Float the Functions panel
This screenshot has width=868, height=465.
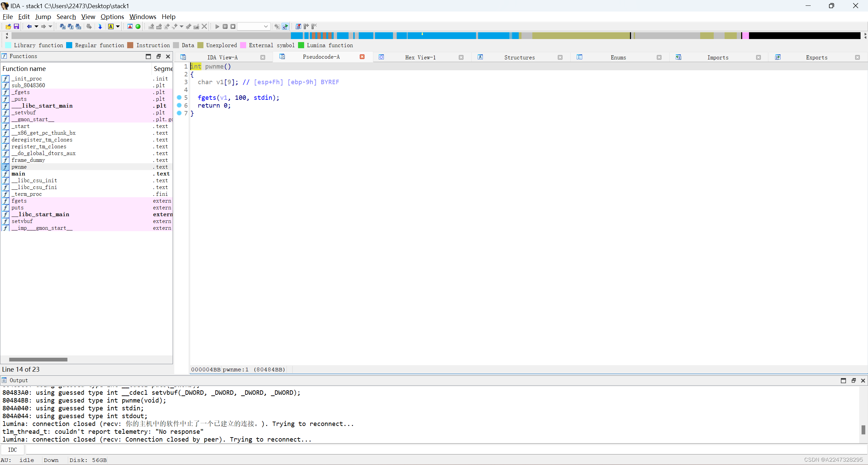point(158,56)
